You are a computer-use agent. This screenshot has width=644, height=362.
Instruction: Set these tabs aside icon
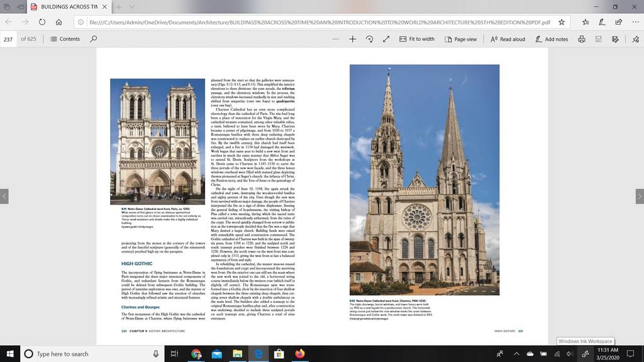(x=20, y=6)
